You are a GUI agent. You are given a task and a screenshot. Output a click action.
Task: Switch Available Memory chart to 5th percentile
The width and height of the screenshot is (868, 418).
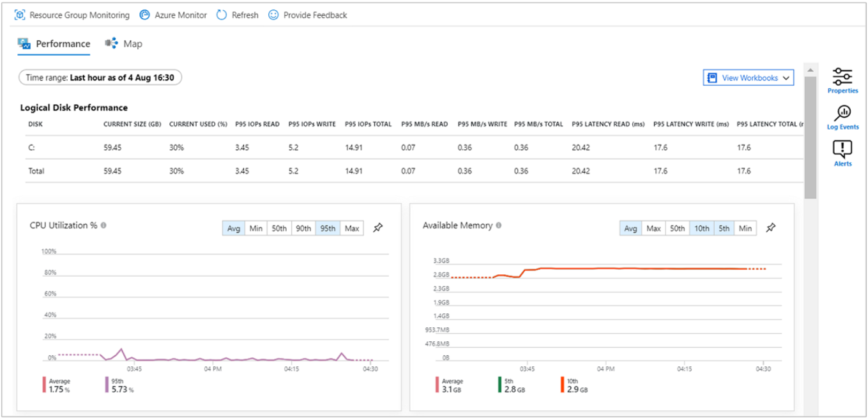click(724, 228)
